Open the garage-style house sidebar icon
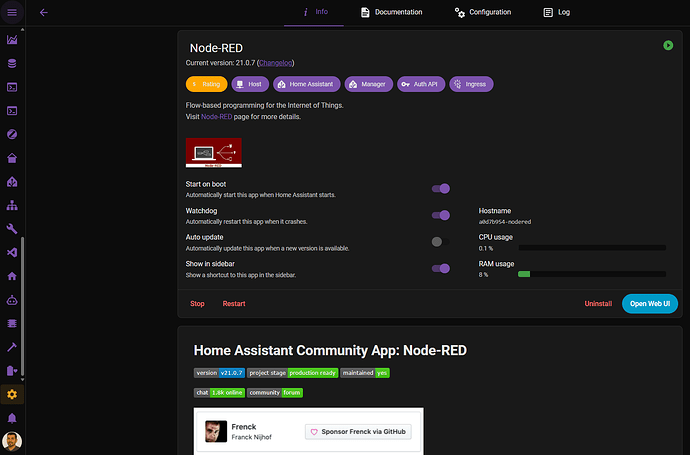Screen dimensions: 690x455 tap(12, 158)
